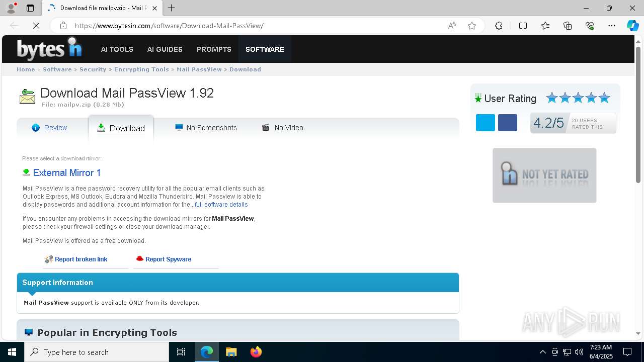Open the tab actions menu icon
The height and width of the screenshot is (362, 644).
coord(30,8)
